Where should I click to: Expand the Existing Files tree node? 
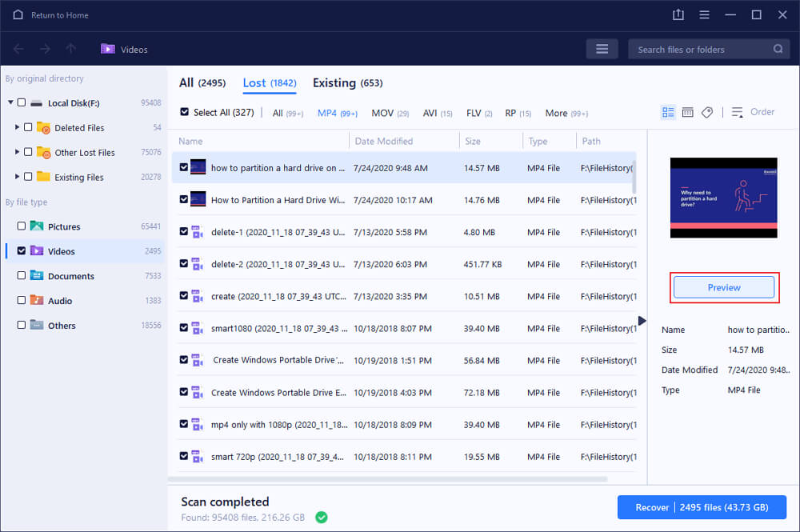click(x=18, y=177)
